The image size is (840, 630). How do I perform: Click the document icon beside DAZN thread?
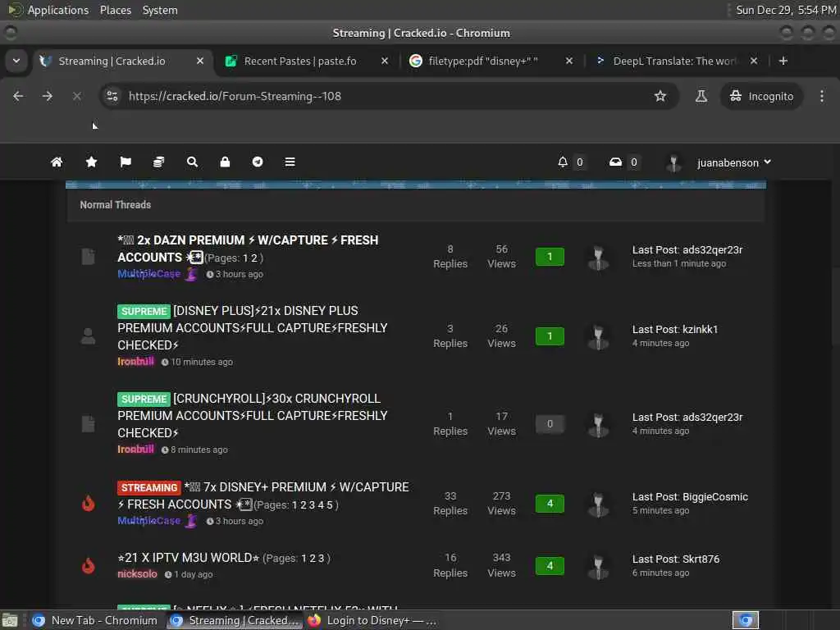pos(89,257)
